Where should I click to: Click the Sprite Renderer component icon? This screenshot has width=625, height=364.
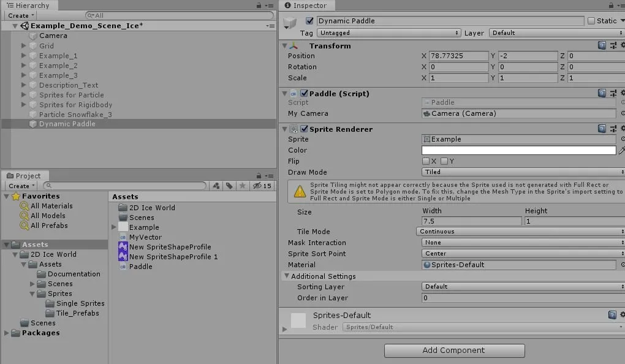294,129
